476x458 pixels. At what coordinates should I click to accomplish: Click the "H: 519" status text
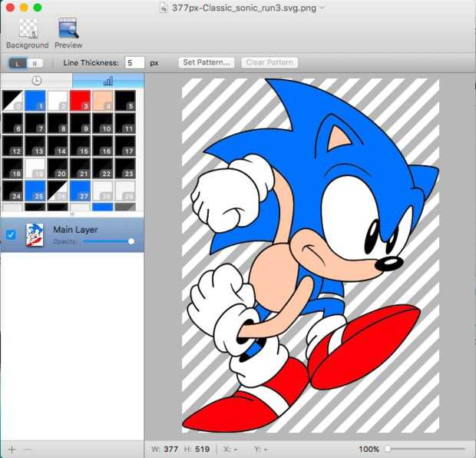(197, 449)
